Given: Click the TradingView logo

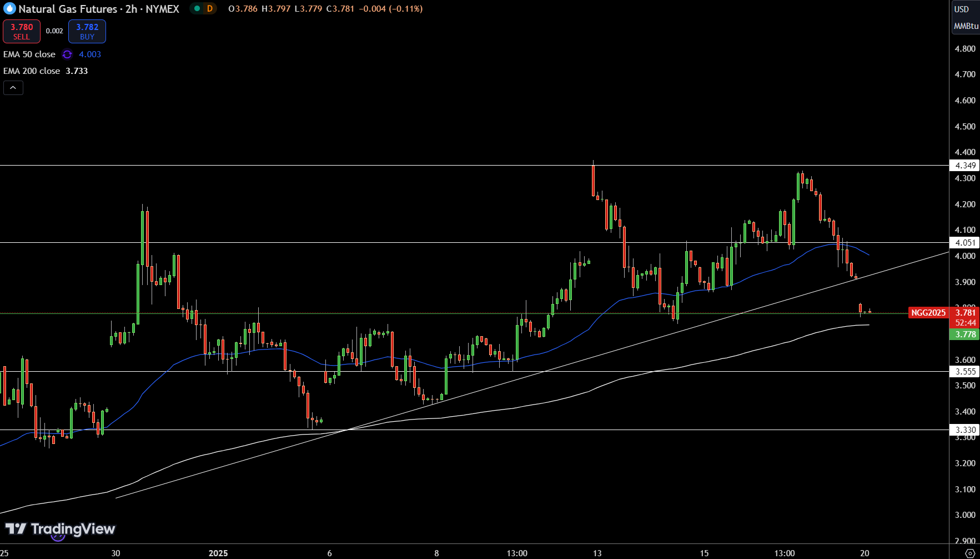Looking at the screenshot, I should [60, 529].
